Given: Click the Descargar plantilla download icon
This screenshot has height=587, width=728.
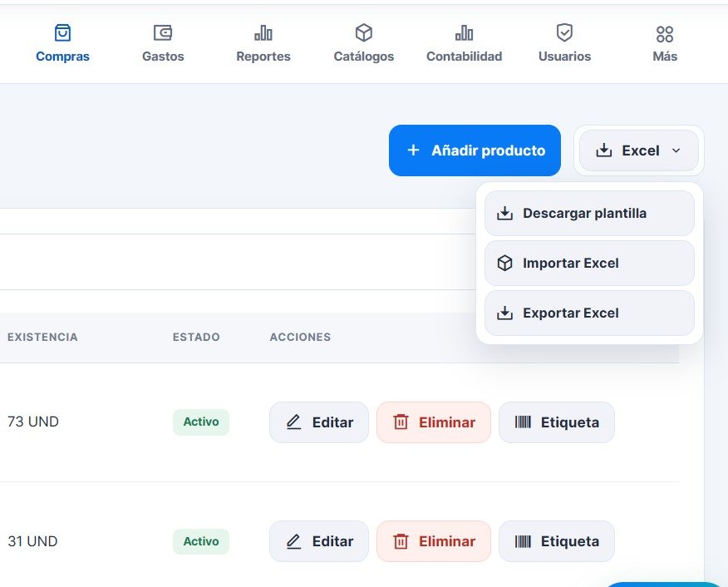Looking at the screenshot, I should (504, 213).
